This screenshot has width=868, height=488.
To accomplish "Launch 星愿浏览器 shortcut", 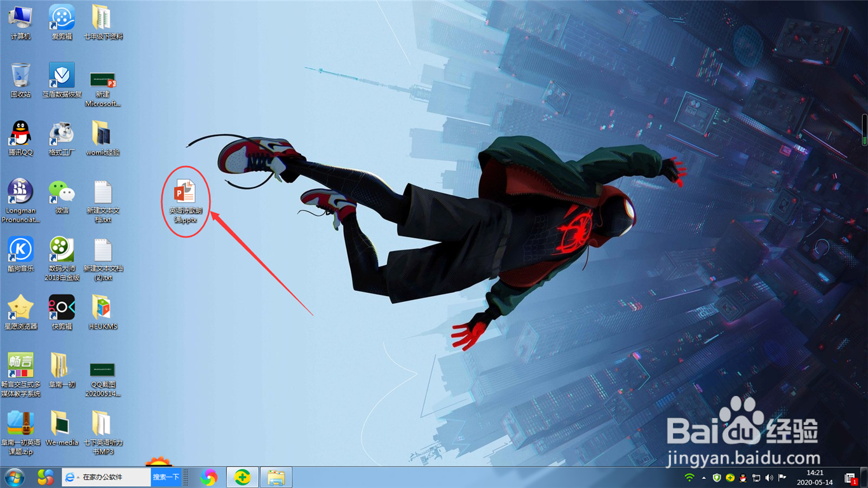I will click(x=21, y=312).
